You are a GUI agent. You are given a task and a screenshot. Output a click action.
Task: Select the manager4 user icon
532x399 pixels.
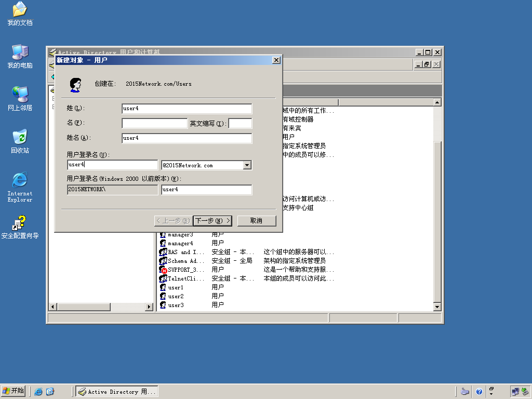pyautogui.click(x=163, y=243)
